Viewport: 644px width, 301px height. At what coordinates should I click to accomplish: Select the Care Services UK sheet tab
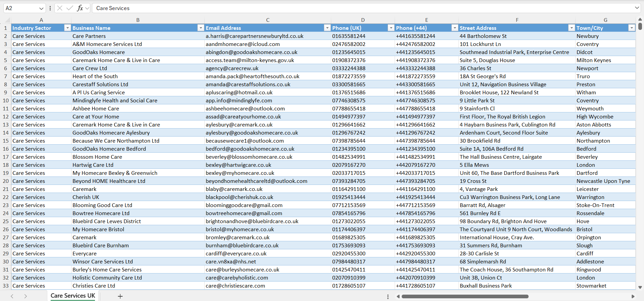(73, 296)
